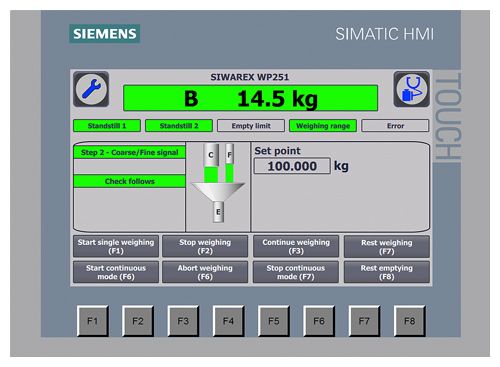Click Rest emptying (F8) button
Image resolution: width=500 pixels, height=367 pixels.
387,272
